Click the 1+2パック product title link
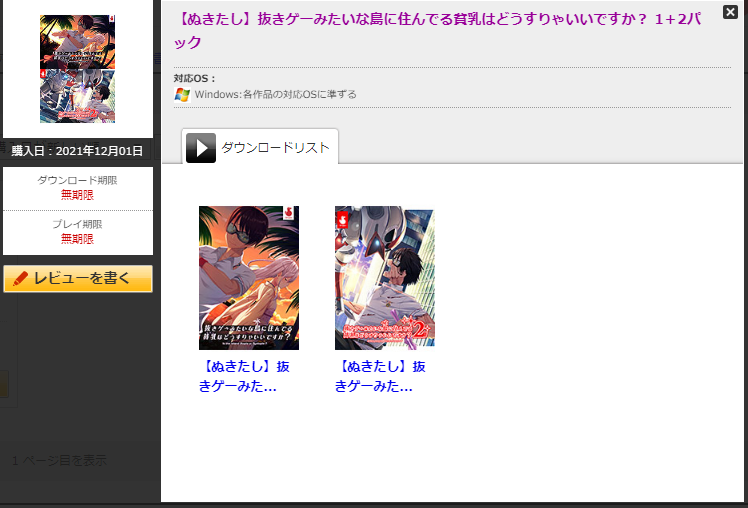 437,31
